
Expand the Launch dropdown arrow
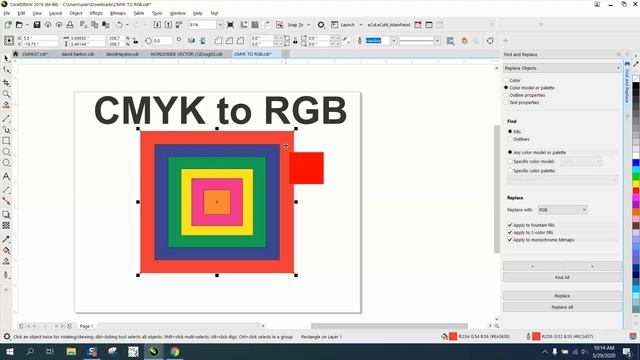(361, 25)
